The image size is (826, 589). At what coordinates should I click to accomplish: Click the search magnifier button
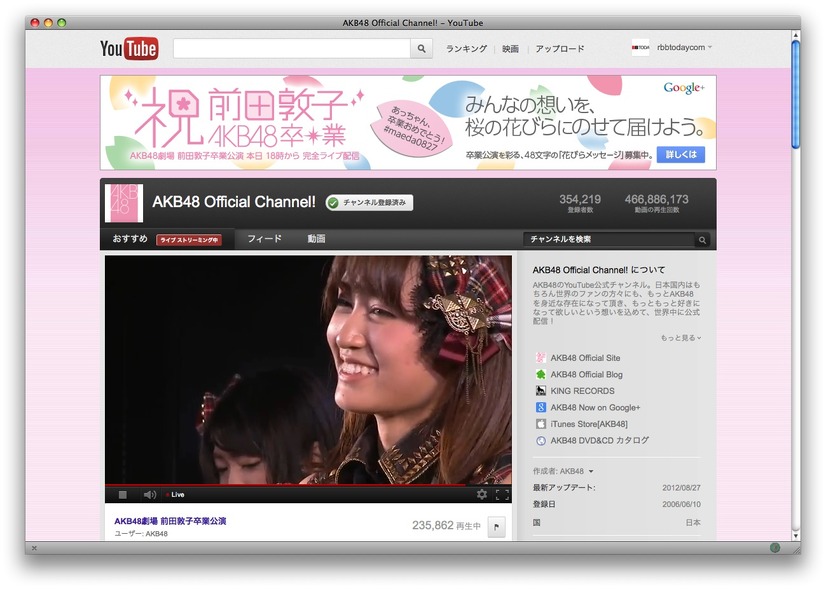(x=421, y=48)
